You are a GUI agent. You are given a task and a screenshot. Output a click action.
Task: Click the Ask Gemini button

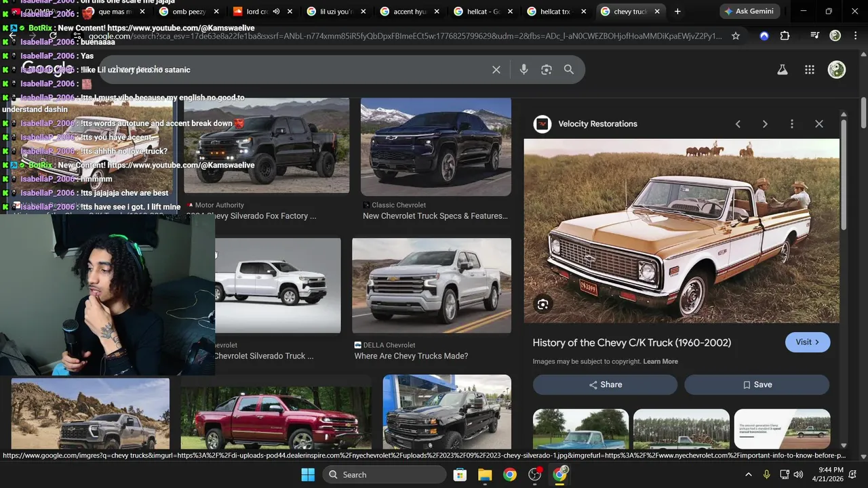[749, 12]
